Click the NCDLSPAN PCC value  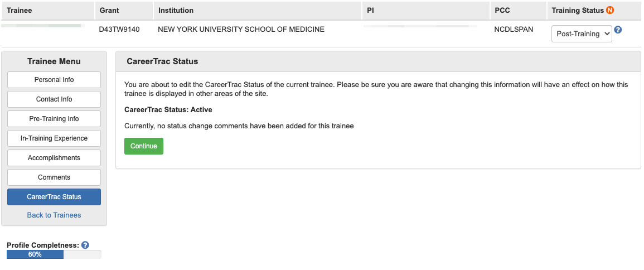pyautogui.click(x=514, y=29)
